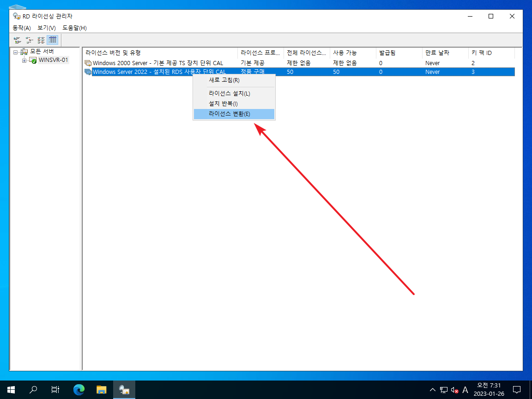Click the Never expiry cell of Windows 2000 row
Screen dimensions: 532x399
point(433,63)
